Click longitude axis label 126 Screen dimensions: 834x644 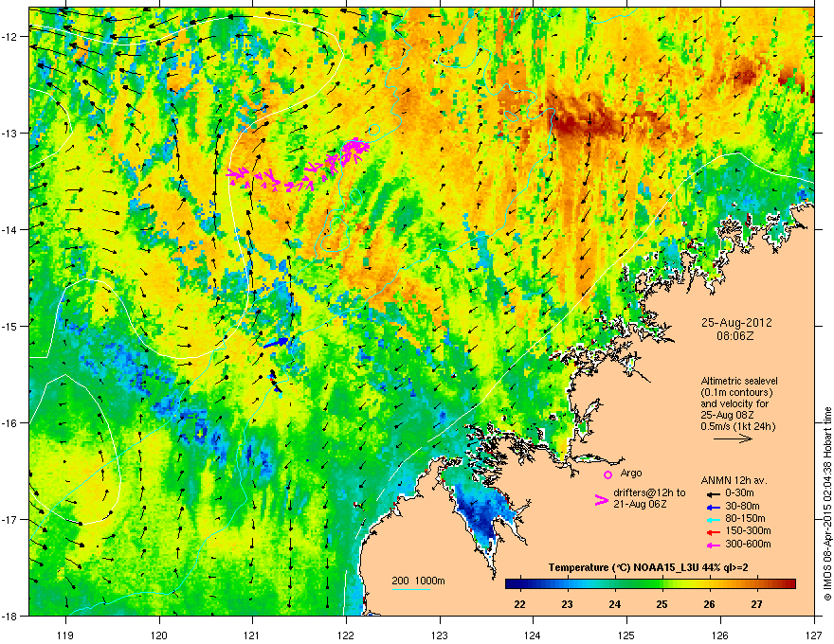coord(720,635)
